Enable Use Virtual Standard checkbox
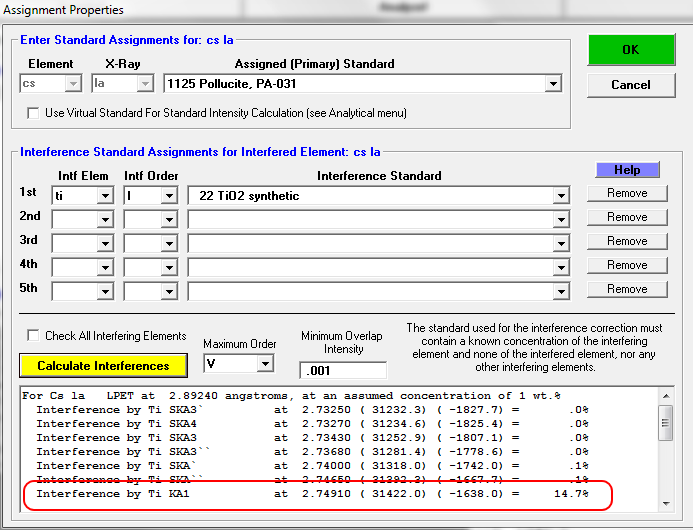693x530 pixels. pos(34,113)
